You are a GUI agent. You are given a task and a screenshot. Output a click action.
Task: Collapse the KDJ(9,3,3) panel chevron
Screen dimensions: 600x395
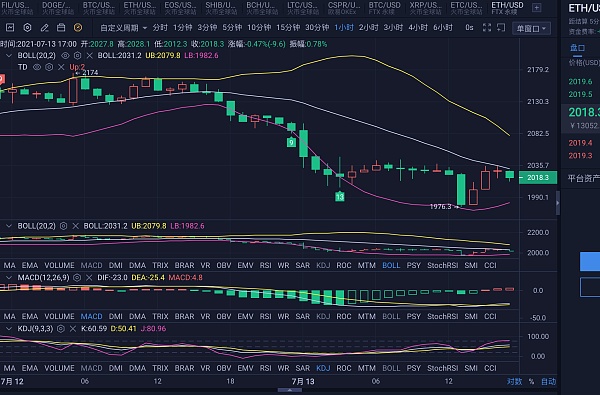[x=9, y=328]
